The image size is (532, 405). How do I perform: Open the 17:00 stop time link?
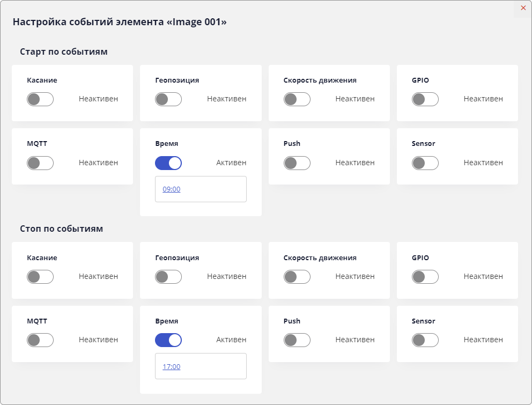(172, 367)
